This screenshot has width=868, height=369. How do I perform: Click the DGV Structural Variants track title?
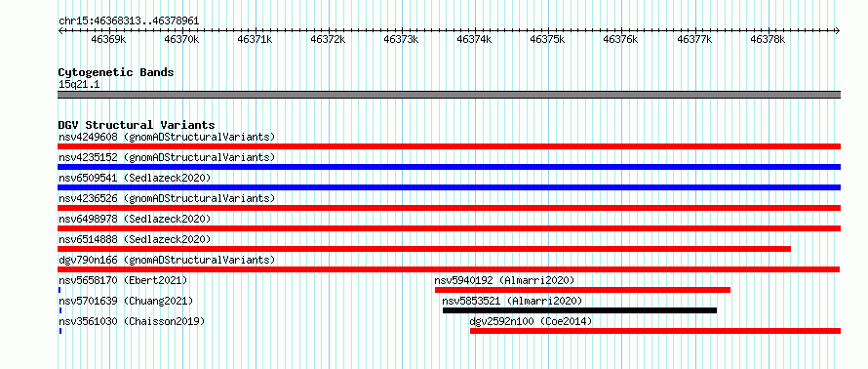[x=137, y=125]
